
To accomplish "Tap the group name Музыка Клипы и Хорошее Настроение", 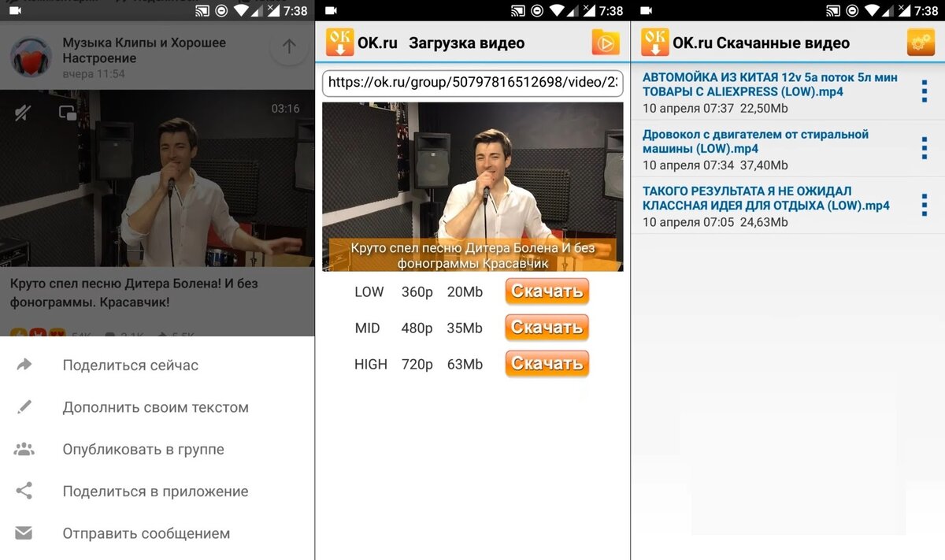I will 144,50.
